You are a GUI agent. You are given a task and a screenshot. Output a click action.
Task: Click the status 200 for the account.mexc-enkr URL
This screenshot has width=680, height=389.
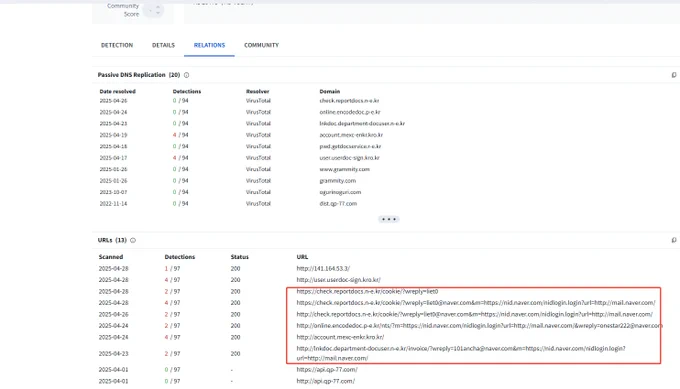tap(235, 337)
